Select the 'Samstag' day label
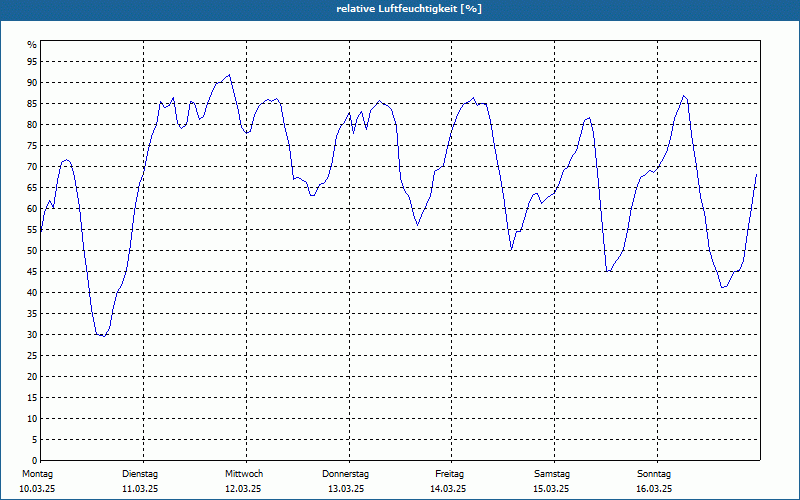The image size is (800, 500). 552,474
